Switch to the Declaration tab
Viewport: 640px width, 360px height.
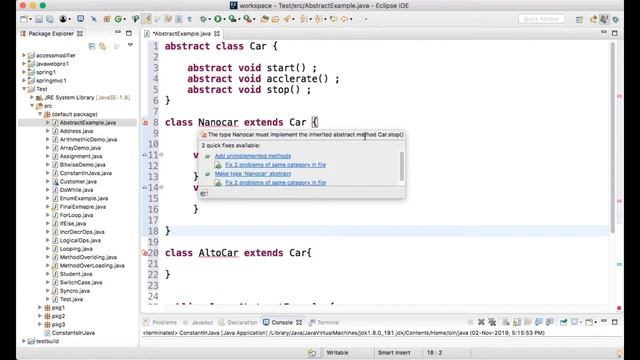coord(238,322)
